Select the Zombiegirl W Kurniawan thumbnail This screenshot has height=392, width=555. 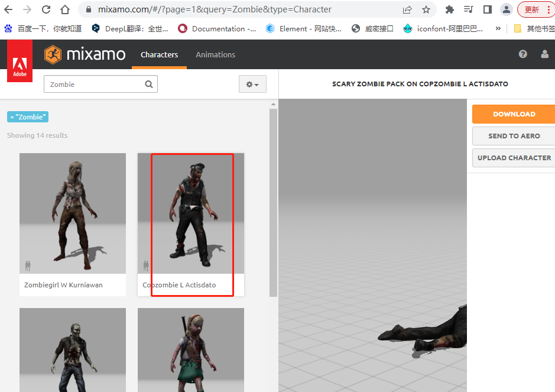(73, 213)
